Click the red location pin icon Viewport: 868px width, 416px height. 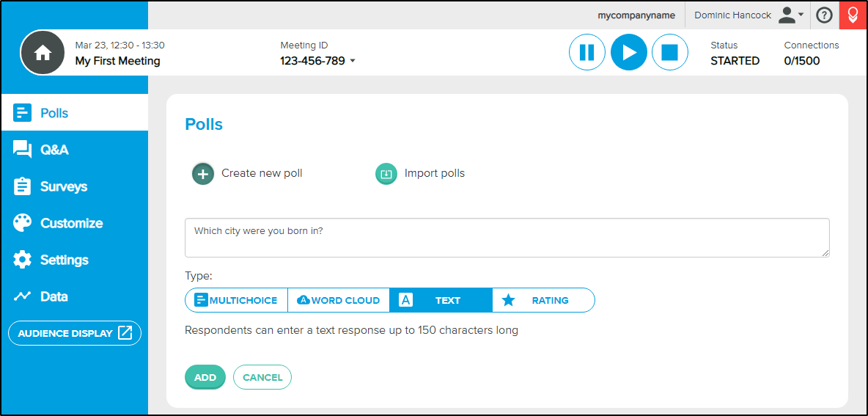(853, 15)
